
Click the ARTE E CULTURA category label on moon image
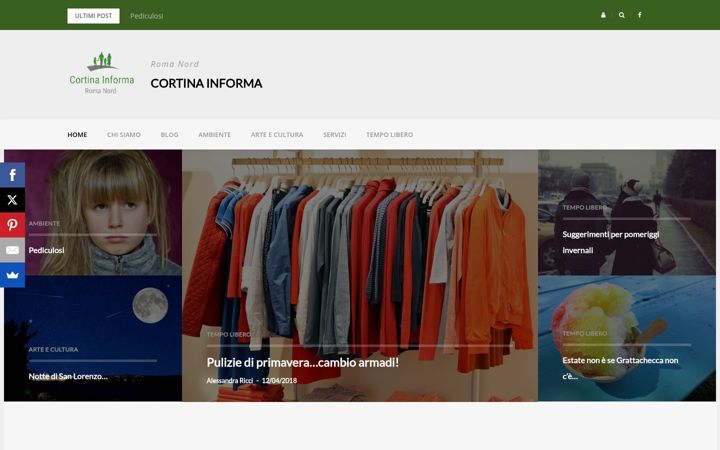point(53,349)
